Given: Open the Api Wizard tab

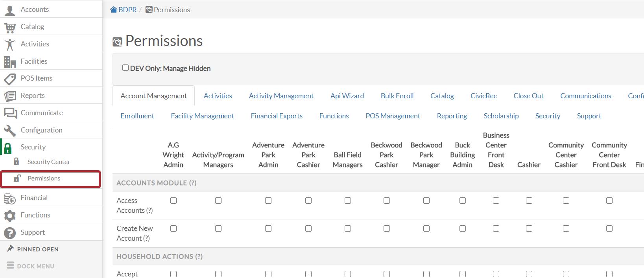Looking at the screenshot, I should coord(347,96).
